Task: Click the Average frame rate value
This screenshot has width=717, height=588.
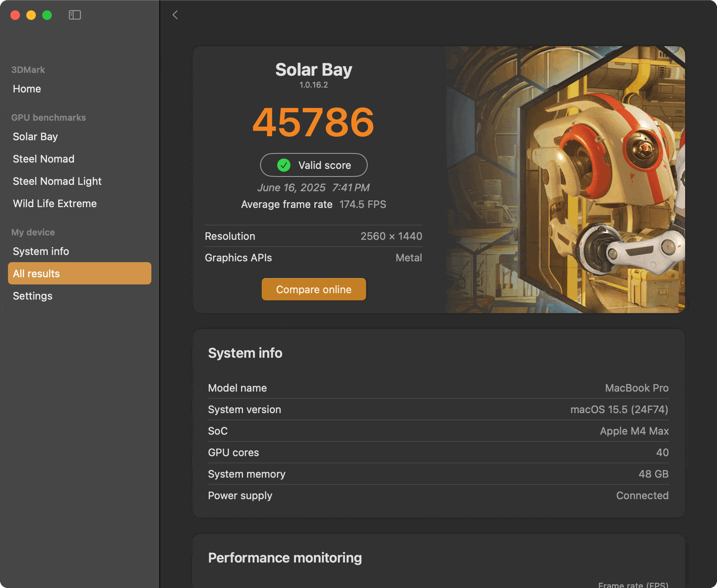Action: point(362,204)
